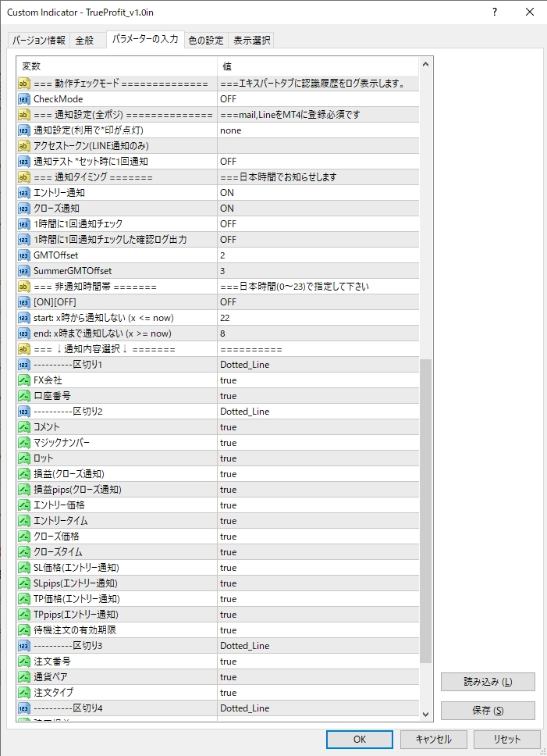Click the boolean icon beside 口座番号

click(x=24, y=396)
